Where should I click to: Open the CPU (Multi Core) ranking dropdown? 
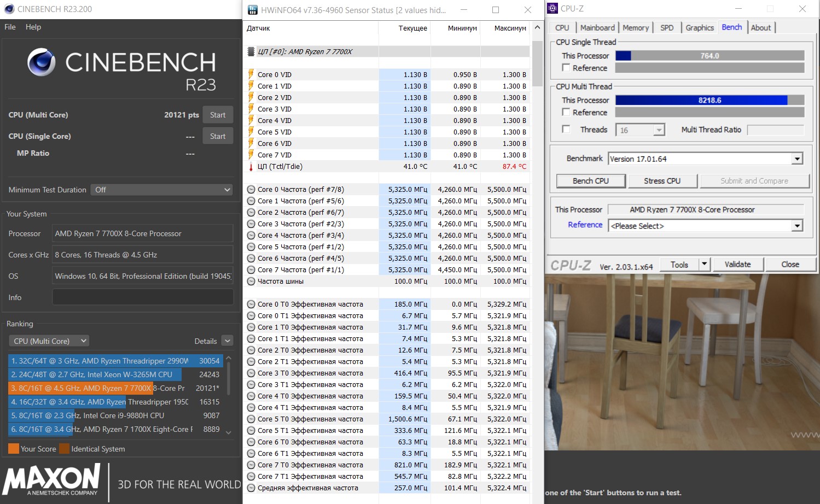pos(49,341)
